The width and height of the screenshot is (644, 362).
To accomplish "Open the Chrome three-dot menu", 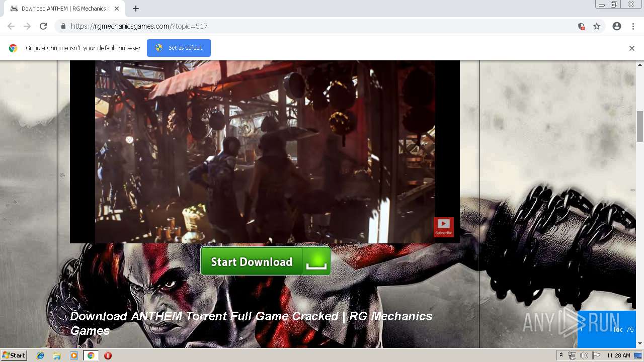I will tap(633, 26).
